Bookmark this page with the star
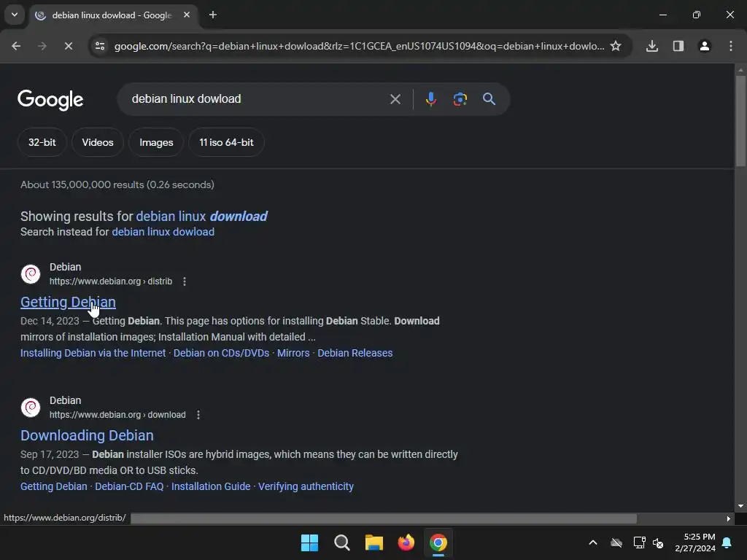The height and width of the screenshot is (560, 747). tap(616, 46)
